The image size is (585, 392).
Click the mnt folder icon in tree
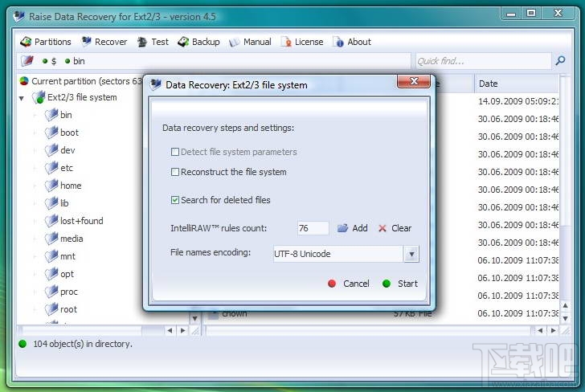51,256
